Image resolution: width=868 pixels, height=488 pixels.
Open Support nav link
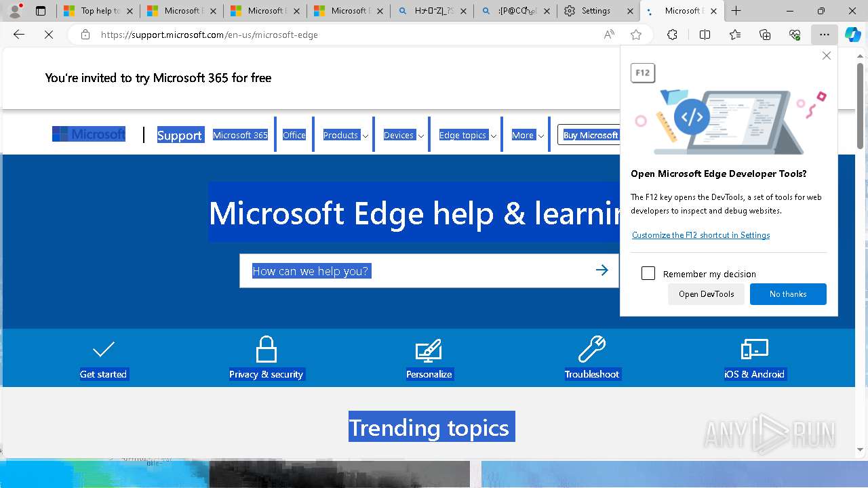180,135
